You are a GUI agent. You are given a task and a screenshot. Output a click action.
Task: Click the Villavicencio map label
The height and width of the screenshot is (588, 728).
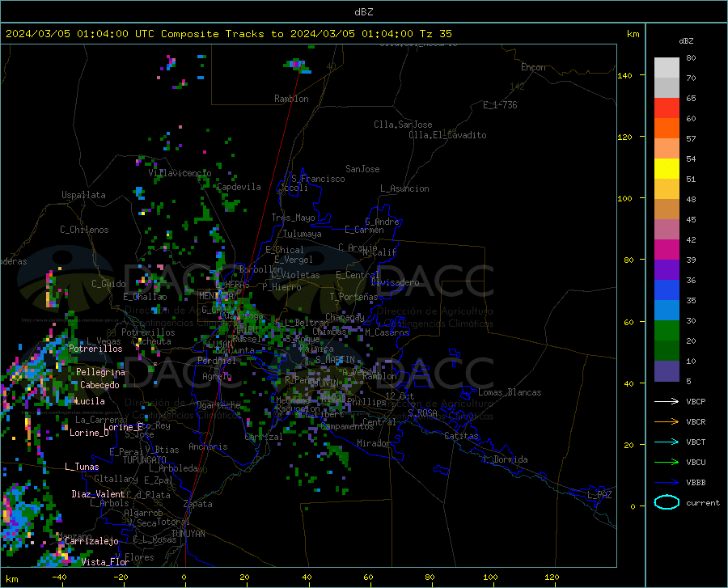180,173
